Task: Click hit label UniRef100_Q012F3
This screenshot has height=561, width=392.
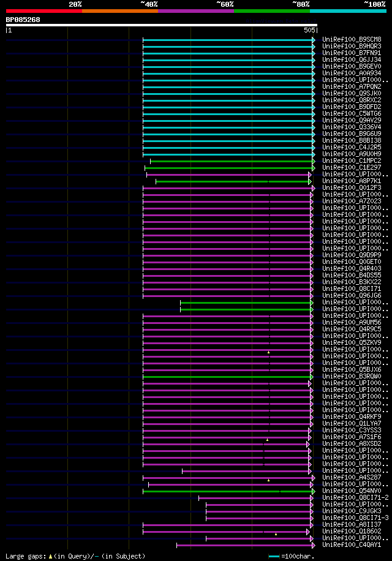Action: 352,187
